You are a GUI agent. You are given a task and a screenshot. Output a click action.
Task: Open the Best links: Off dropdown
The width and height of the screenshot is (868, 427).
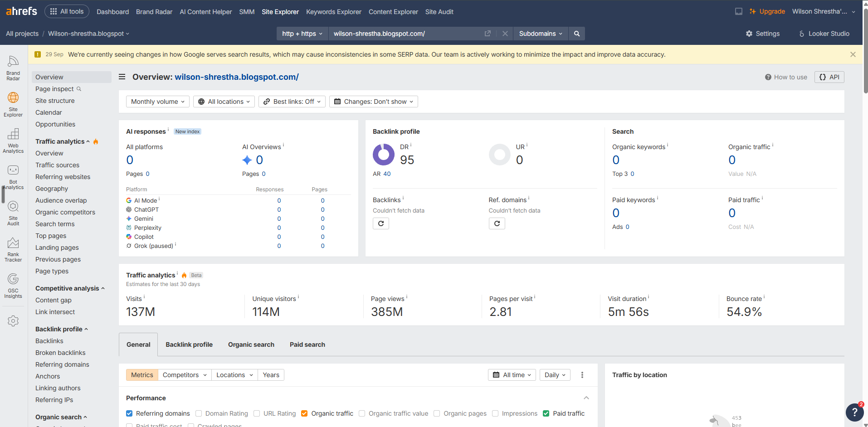click(292, 102)
